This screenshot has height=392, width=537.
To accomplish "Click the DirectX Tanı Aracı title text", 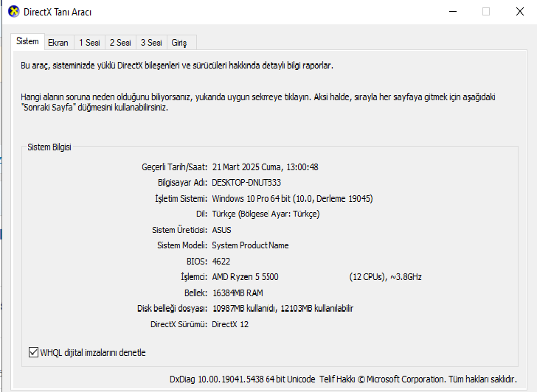I will (58, 13).
